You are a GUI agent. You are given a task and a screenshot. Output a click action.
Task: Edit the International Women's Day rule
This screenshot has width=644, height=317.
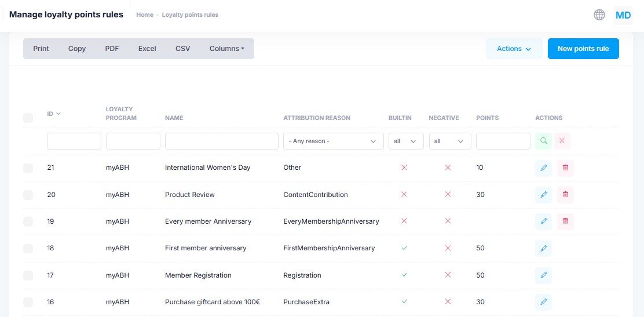coord(543,167)
